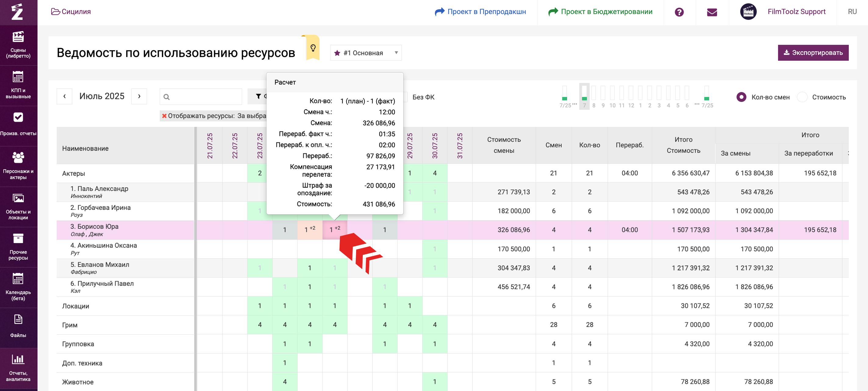Open Сцены (либретто) sidebar section
This screenshot has width=868, height=391.
coord(18,45)
